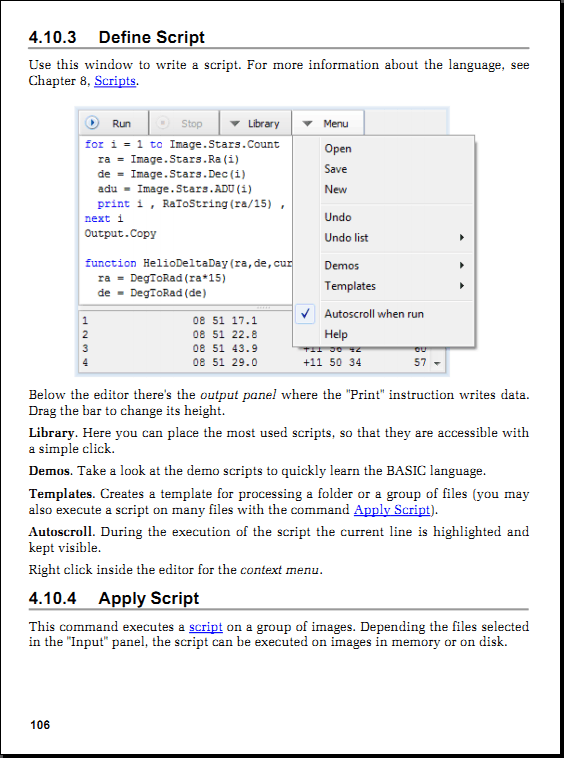
Task: Run the script with the Run button
Action: click(114, 123)
